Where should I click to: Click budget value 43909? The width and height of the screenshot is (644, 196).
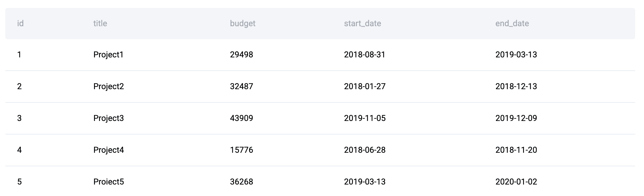[241, 118]
